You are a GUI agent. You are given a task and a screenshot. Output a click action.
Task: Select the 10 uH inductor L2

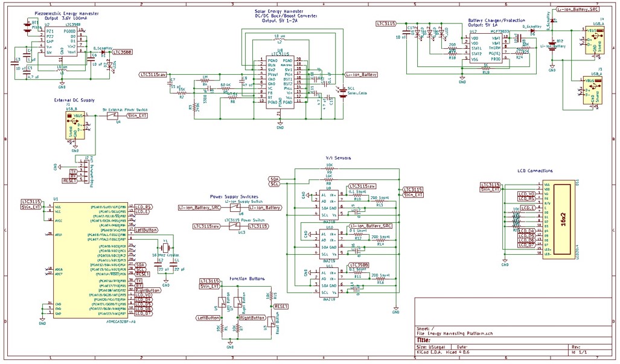pyautogui.click(x=278, y=38)
